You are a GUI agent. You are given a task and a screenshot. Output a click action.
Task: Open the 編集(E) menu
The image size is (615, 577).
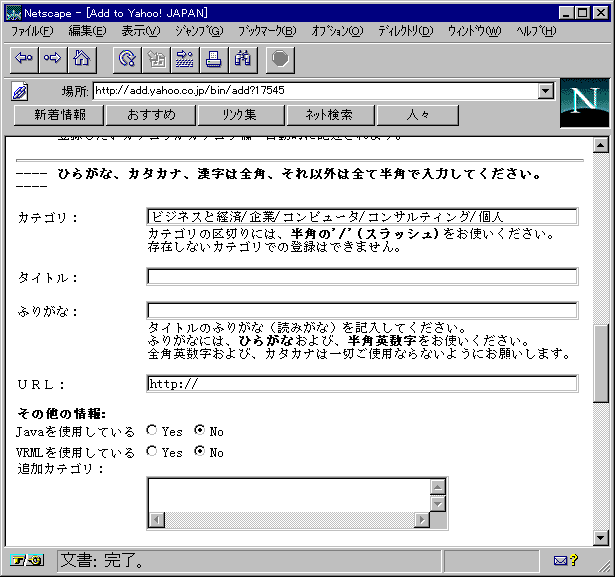(87, 31)
